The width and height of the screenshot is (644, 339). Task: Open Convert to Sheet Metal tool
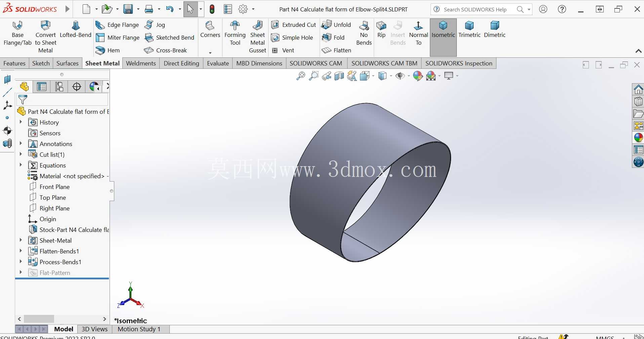click(x=45, y=37)
